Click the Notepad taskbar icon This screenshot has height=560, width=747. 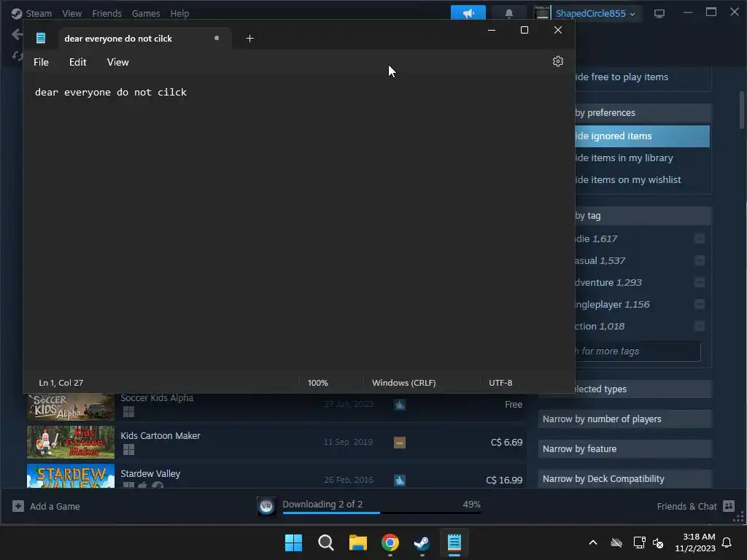point(454,542)
